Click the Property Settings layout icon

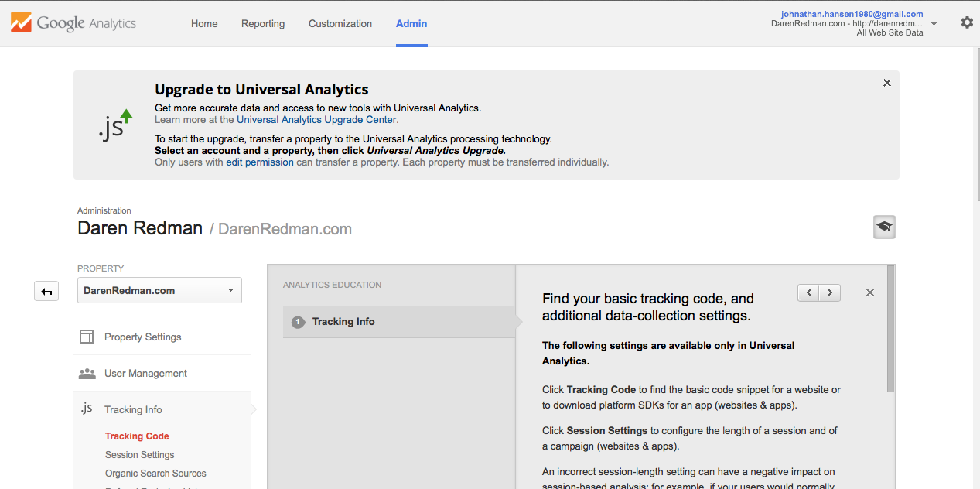(x=87, y=337)
